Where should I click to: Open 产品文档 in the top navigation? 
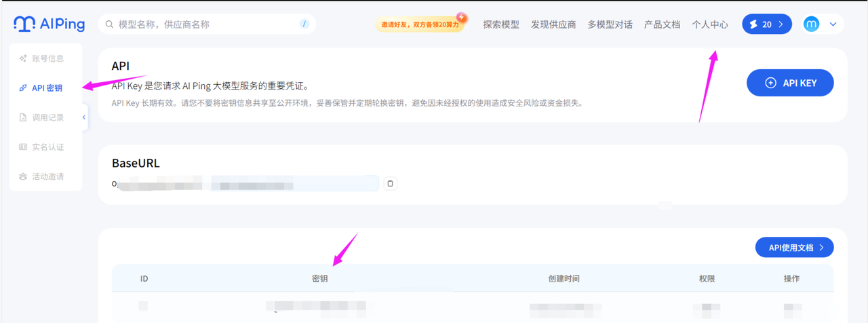click(662, 24)
